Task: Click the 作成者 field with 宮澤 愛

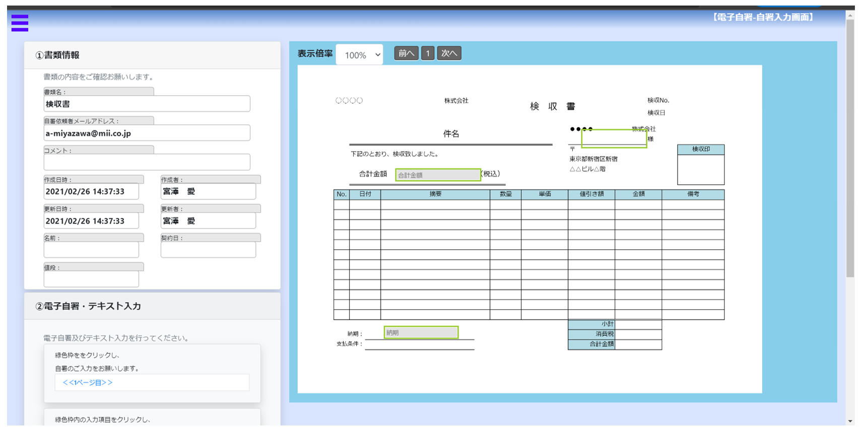Action: 208,191
